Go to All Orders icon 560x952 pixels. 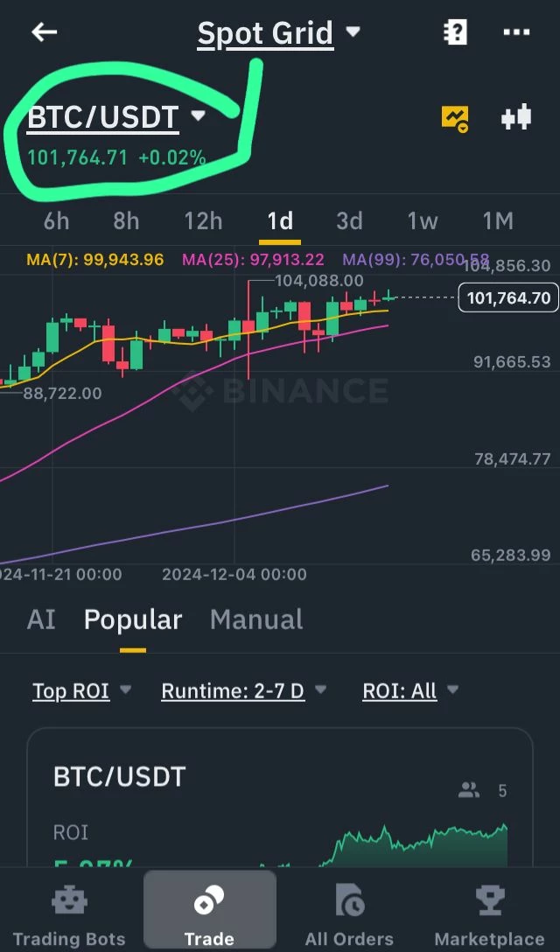349,901
